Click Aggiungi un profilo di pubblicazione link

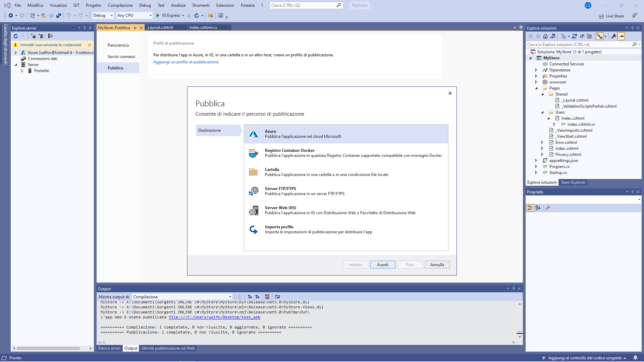(x=186, y=62)
